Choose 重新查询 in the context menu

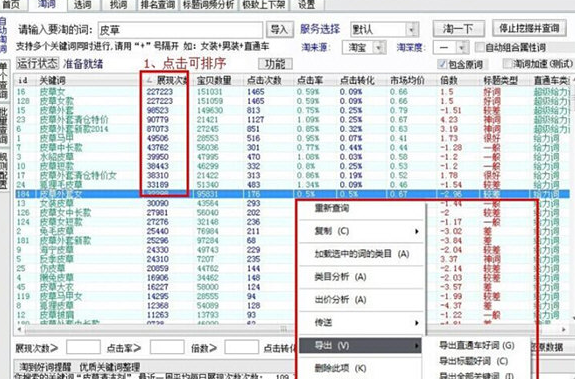(x=361, y=209)
